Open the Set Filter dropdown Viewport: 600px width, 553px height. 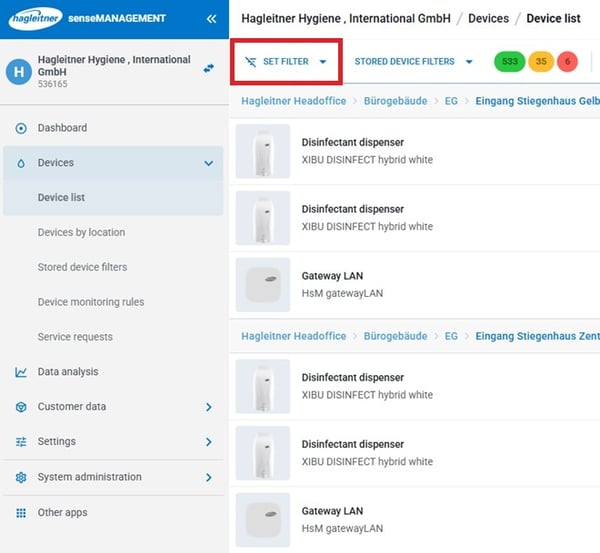coord(286,62)
